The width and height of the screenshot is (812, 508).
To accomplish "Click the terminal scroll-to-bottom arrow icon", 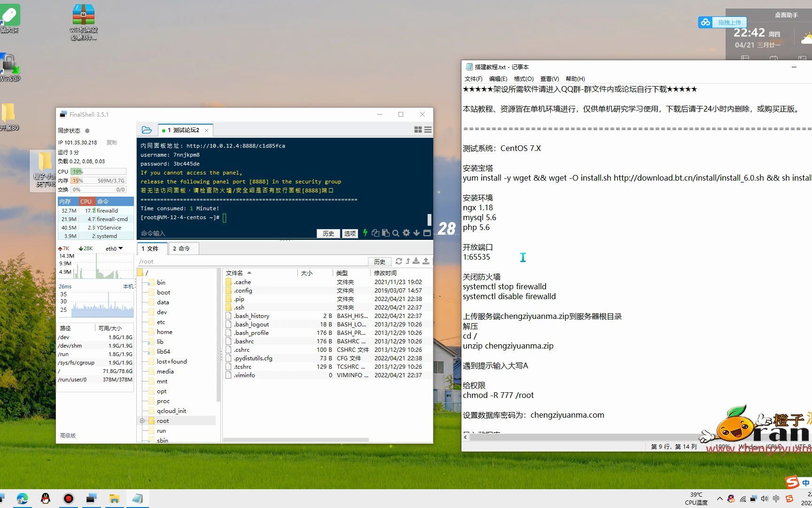I will pyautogui.click(x=416, y=233).
